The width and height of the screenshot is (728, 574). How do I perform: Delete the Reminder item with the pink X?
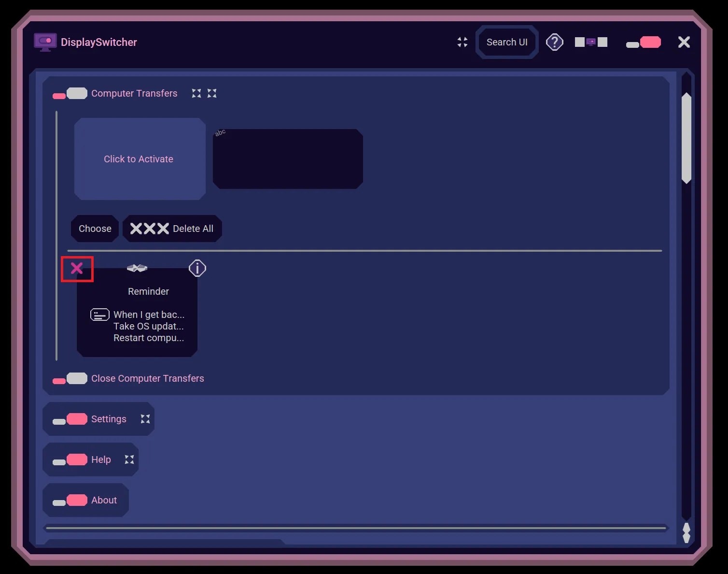pyautogui.click(x=77, y=268)
